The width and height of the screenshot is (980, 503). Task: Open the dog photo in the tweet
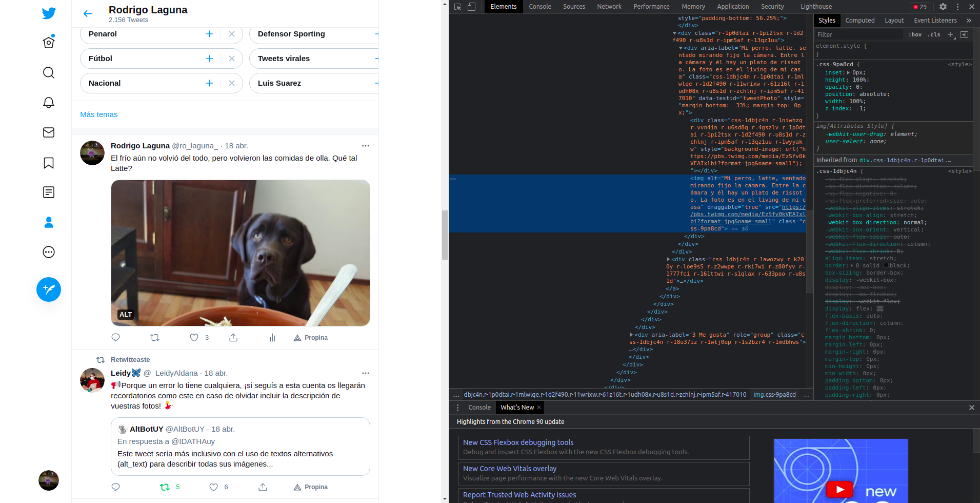(x=241, y=253)
